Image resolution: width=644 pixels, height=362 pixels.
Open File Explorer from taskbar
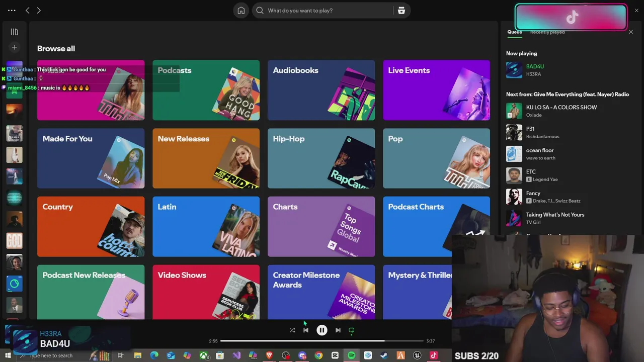point(138,355)
